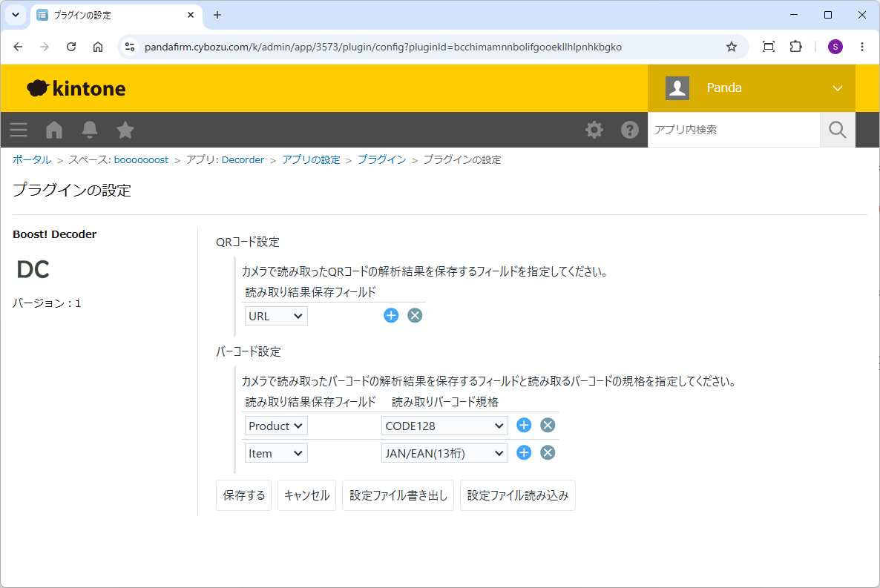The image size is (880, 588).
Task: Open the ポータル breadcrumb link
Action: coord(32,160)
